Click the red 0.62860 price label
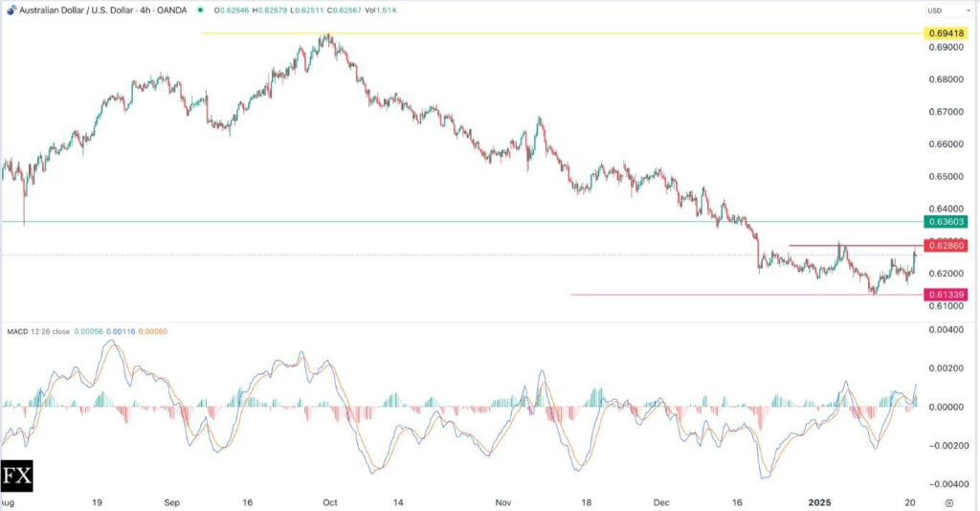Image resolution: width=980 pixels, height=511 pixels. [x=946, y=246]
